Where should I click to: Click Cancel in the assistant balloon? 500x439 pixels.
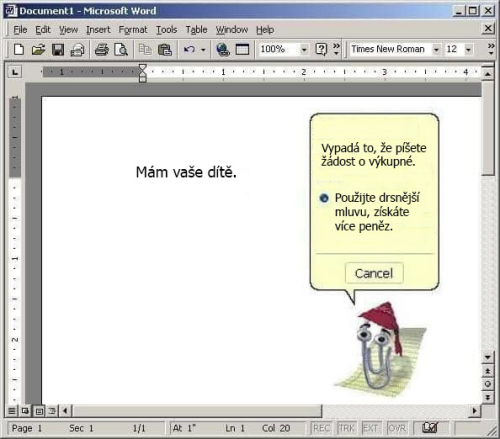click(x=374, y=273)
